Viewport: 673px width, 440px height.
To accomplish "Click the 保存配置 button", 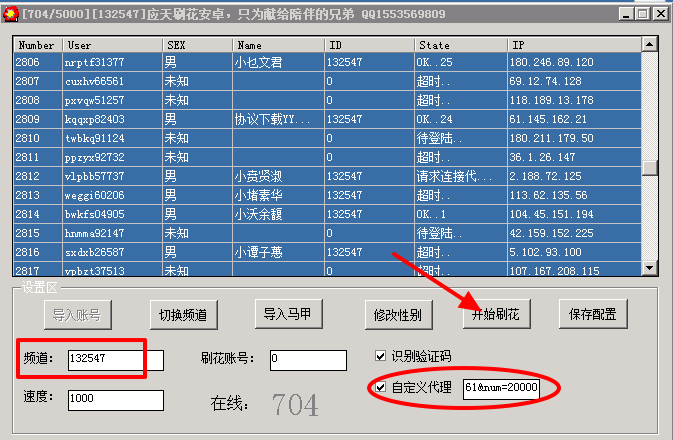I will click(593, 314).
